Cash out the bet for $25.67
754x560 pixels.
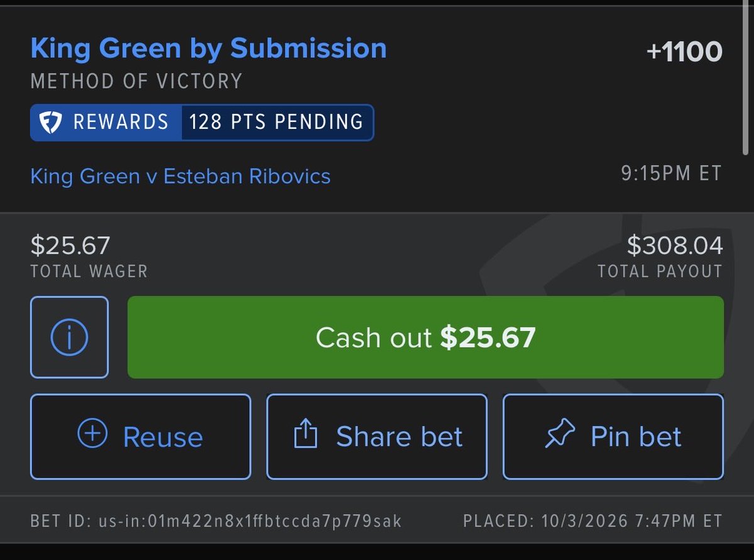pyautogui.click(x=425, y=338)
